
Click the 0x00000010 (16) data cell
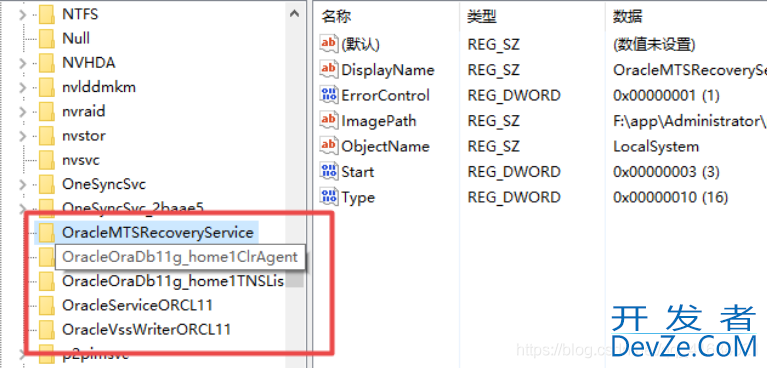tap(671, 197)
